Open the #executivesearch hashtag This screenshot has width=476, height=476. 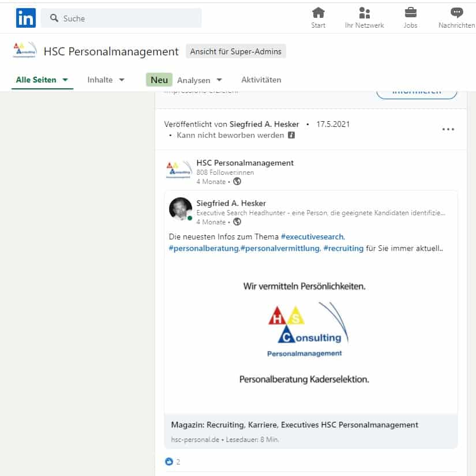312,237
